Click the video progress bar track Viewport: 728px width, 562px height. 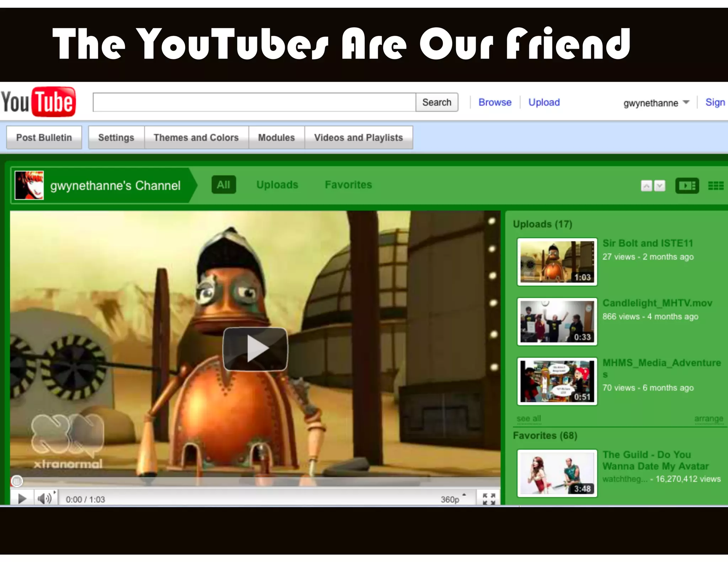point(255,482)
